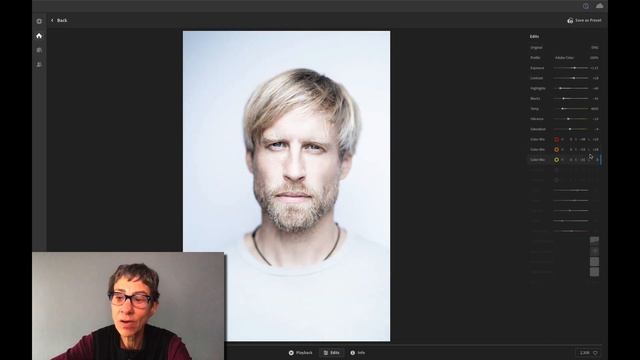Open the people icon in left sidebar
Screen dimensions: 640x360
point(39,64)
